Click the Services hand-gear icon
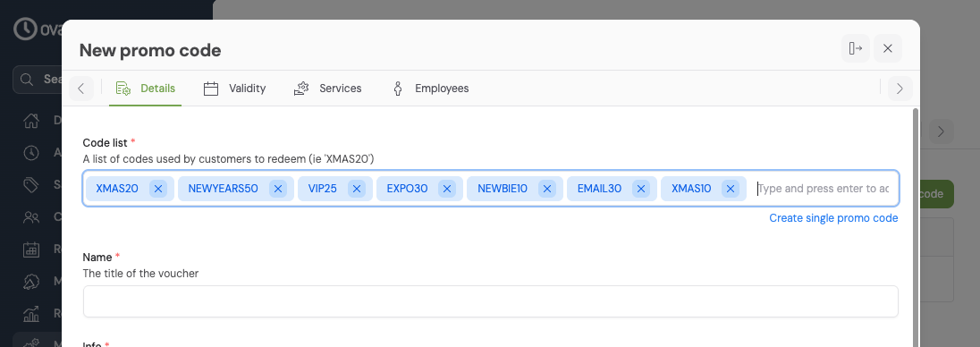Viewport: 980px width, 347px height. (x=302, y=89)
